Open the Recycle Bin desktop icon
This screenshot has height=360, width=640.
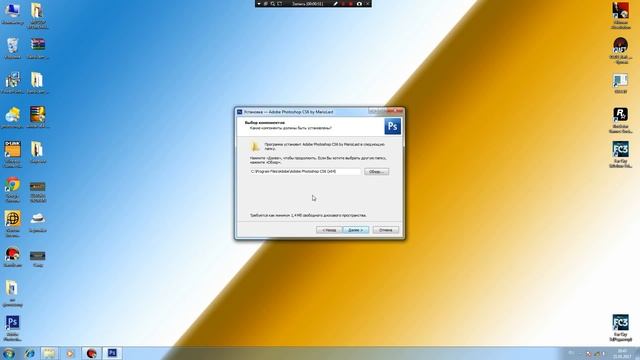[12, 48]
